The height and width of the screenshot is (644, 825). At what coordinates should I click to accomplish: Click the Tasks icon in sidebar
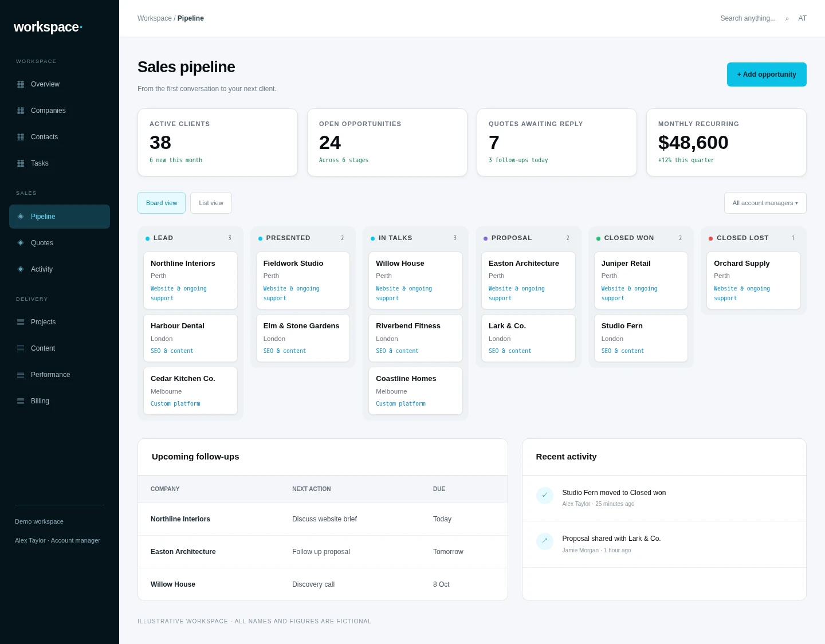coord(21,163)
